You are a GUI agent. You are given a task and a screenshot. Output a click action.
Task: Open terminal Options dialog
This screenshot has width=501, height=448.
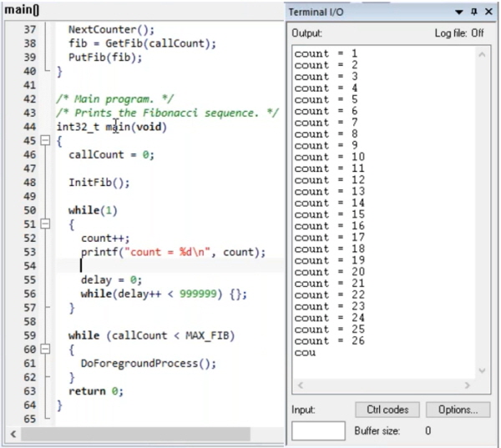(458, 410)
